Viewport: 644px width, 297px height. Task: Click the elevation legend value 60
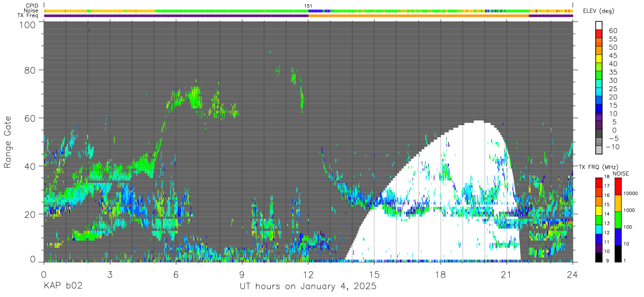point(613,30)
